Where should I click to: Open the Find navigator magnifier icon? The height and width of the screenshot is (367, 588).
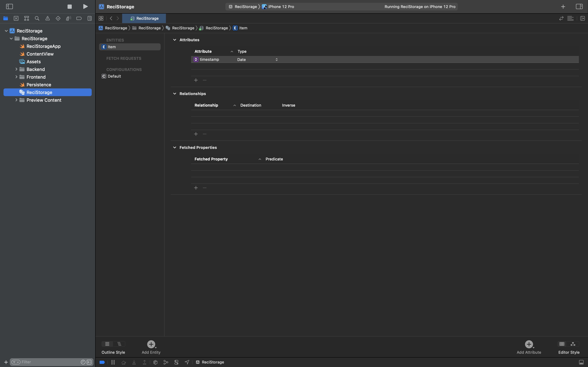coord(37,19)
